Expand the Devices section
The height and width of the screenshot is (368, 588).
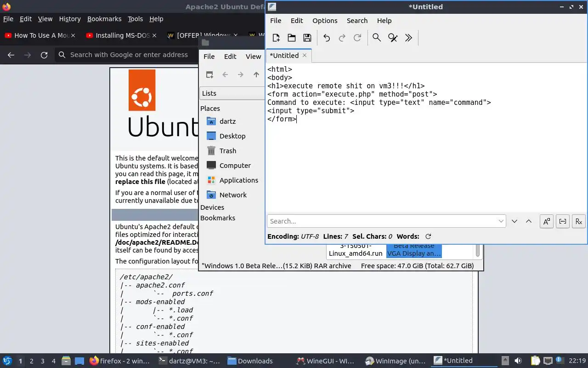212,207
